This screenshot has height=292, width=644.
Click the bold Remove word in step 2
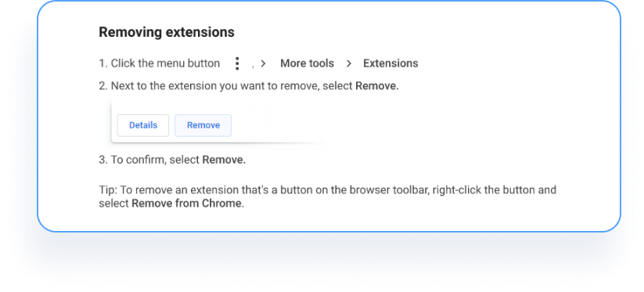377,86
